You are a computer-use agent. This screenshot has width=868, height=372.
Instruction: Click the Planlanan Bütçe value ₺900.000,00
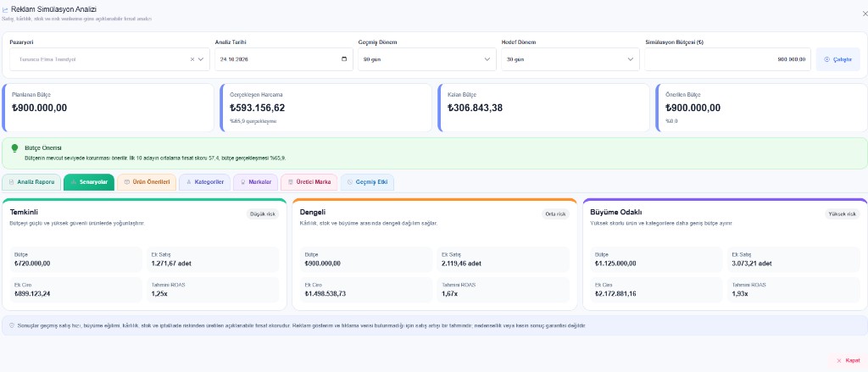pos(39,108)
